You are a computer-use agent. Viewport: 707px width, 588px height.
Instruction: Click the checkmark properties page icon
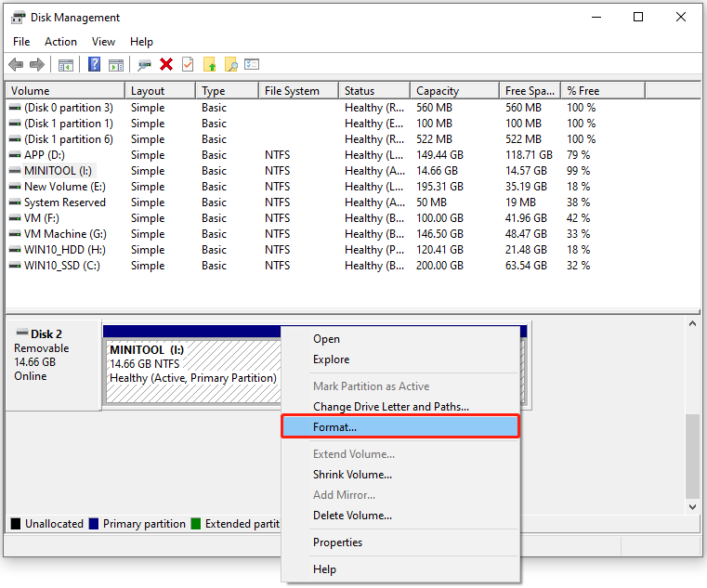coord(188,64)
